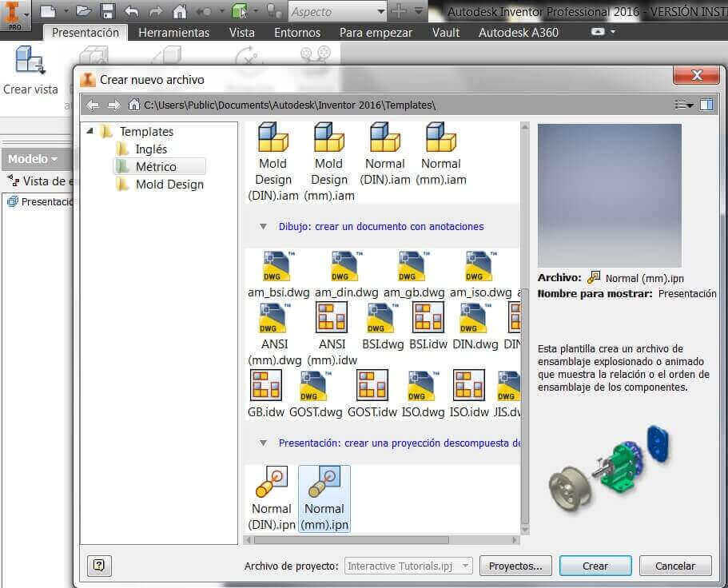Select the am_gb.dwg drawing template
Image resolution: width=728 pixels, height=588 pixels.
[x=413, y=274]
